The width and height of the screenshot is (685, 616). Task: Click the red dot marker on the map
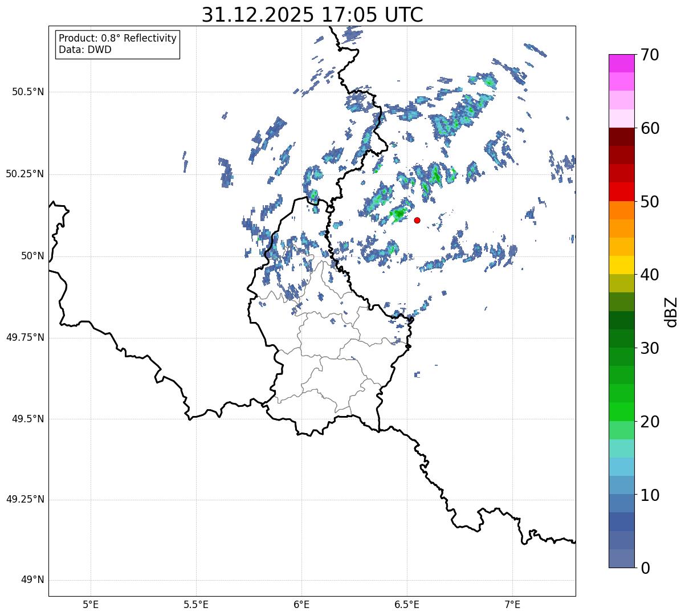pyautogui.click(x=417, y=220)
